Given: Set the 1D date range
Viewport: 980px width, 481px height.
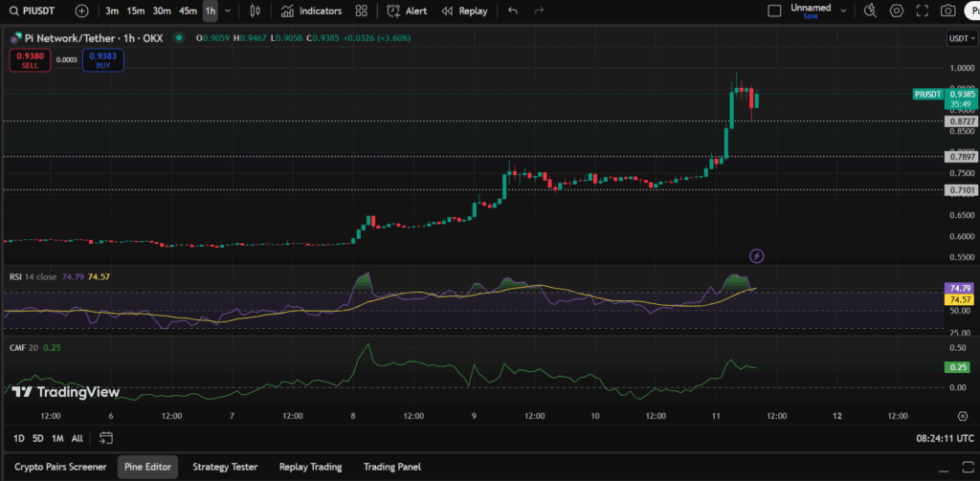Looking at the screenshot, I should (x=19, y=439).
